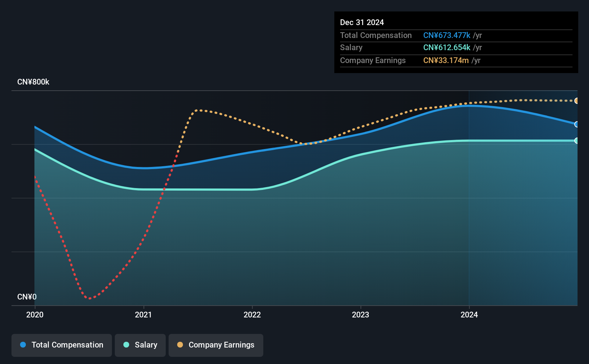This screenshot has width=589, height=364.
Task: Toggle the Salary legend button
Action: coord(140,345)
